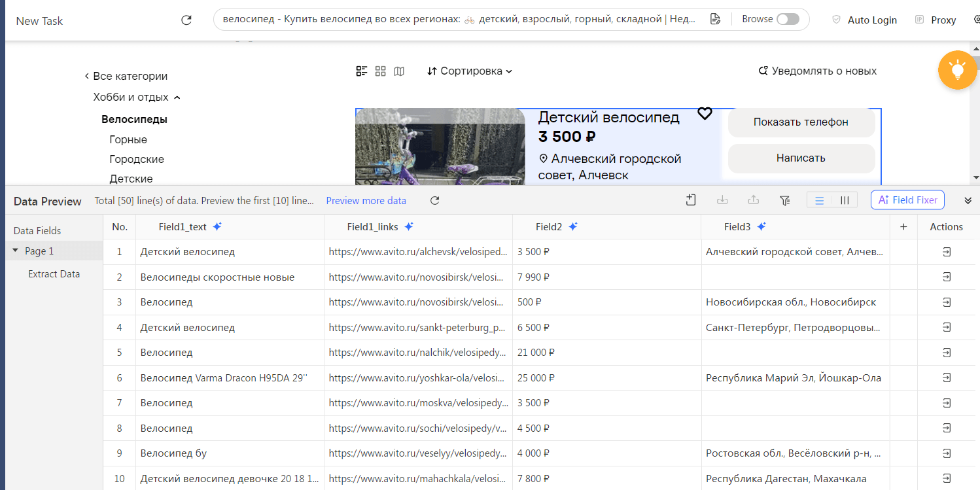Select Extract Data in Data Fields tree
980x490 pixels.
point(54,274)
